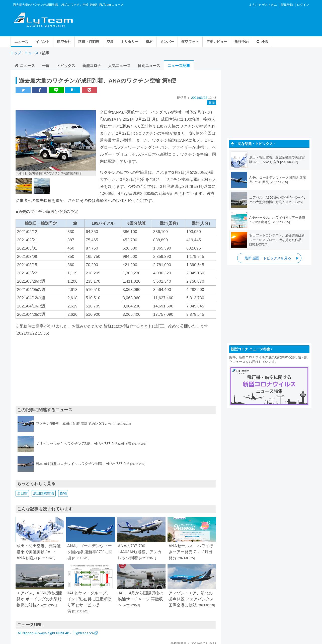Open the 航空会社 navigation item
322x644 pixels.
(64, 42)
